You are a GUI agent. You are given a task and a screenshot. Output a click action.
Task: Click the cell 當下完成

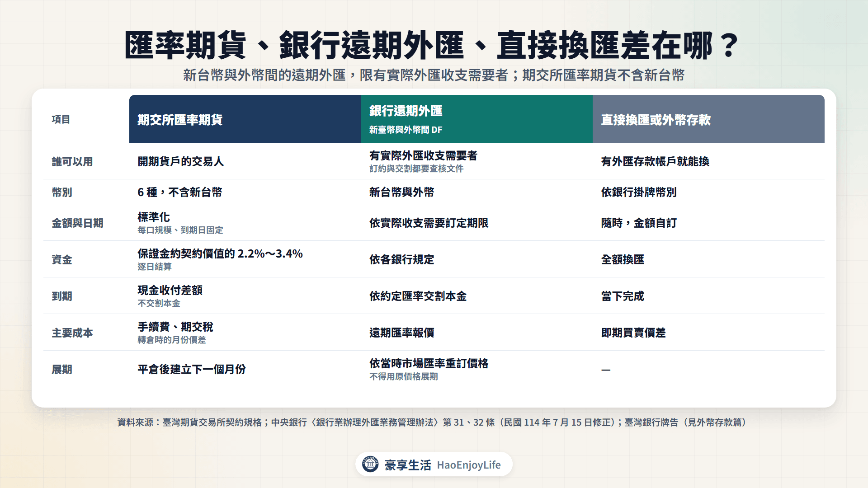click(x=623, y=296)
